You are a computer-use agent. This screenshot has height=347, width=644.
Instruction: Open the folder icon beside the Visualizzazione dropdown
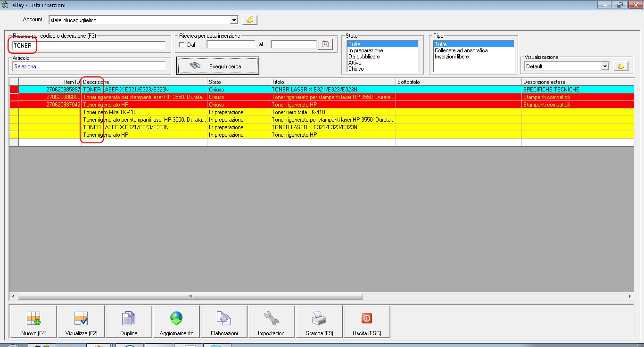pos(621,66)
